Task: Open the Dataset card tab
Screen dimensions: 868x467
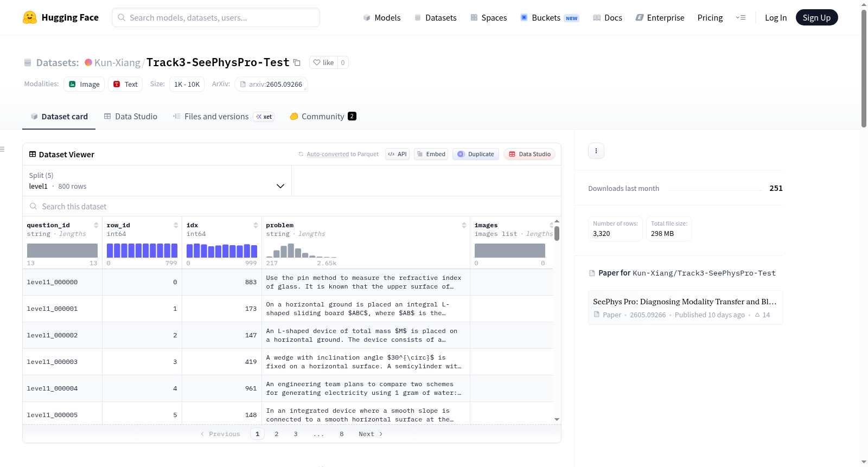Action: click(x=59, y=117)
